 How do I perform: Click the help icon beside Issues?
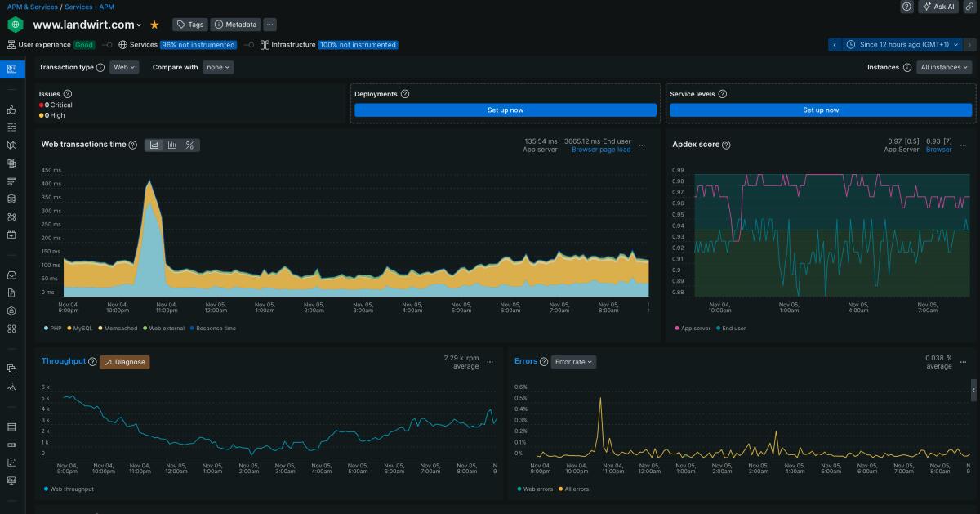(x=68, y=94)
